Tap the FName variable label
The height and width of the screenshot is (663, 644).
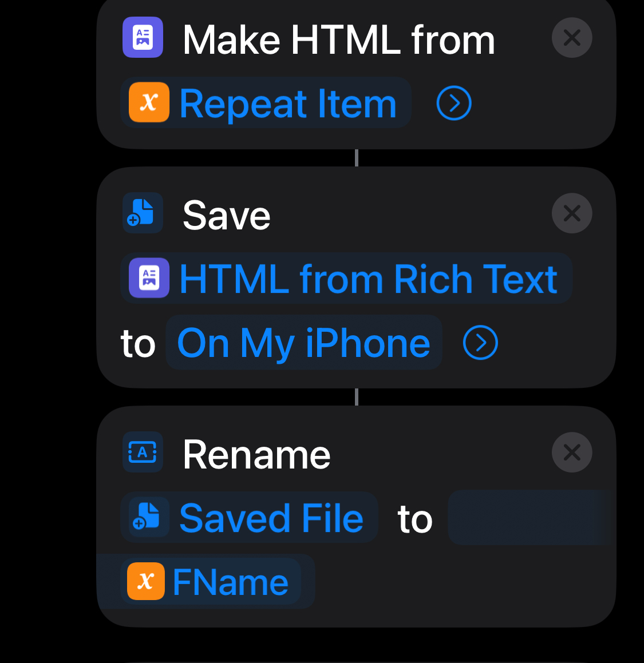point(230,582)
